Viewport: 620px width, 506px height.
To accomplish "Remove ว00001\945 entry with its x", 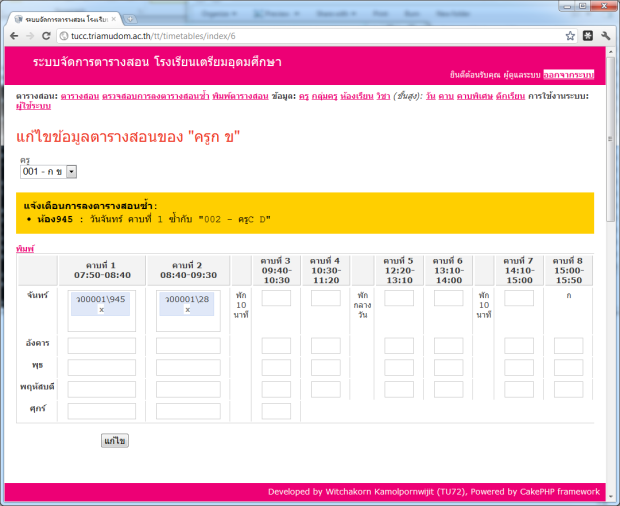I will click(101, 310).
